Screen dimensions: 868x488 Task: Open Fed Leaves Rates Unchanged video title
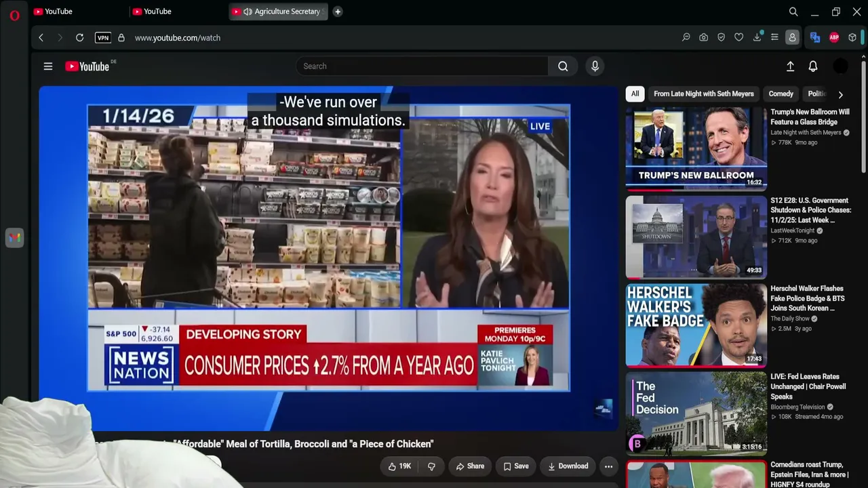point(808,386)
